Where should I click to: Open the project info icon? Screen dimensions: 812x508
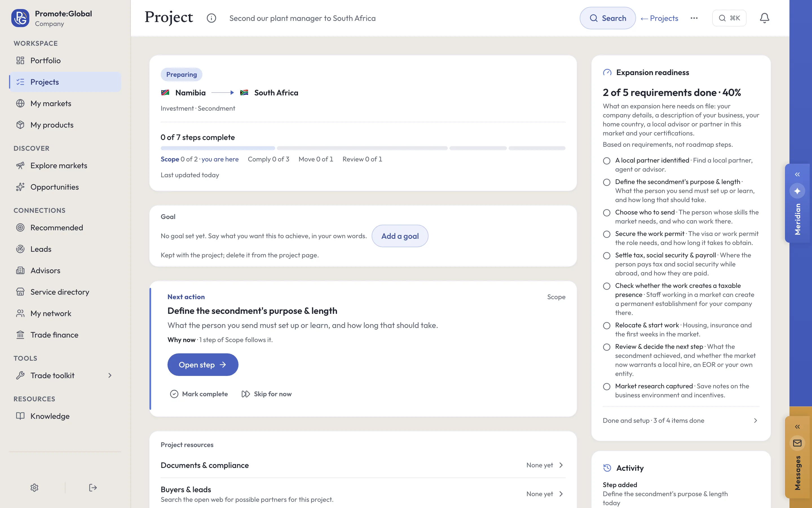[211, 18]
